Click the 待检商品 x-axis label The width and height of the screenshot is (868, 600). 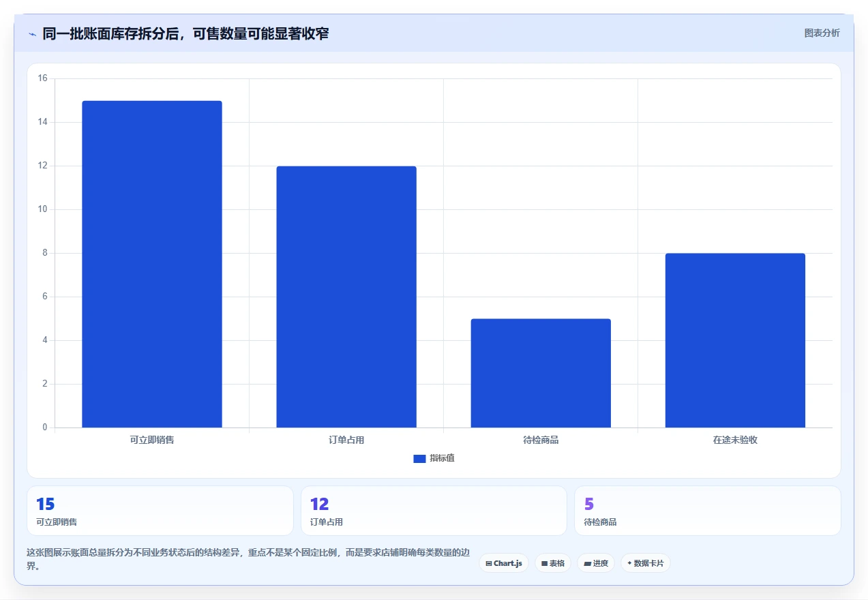[x=541, y=440]
